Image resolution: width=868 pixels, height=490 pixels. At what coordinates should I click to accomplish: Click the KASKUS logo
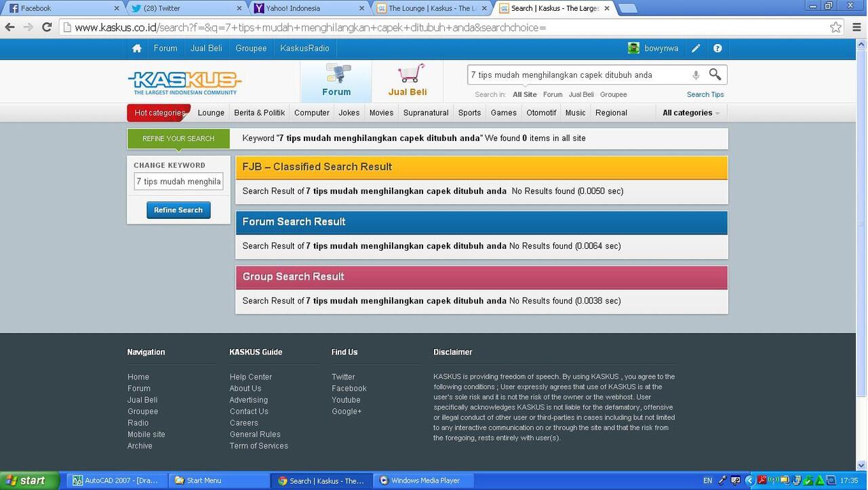[x=184, y=83]
